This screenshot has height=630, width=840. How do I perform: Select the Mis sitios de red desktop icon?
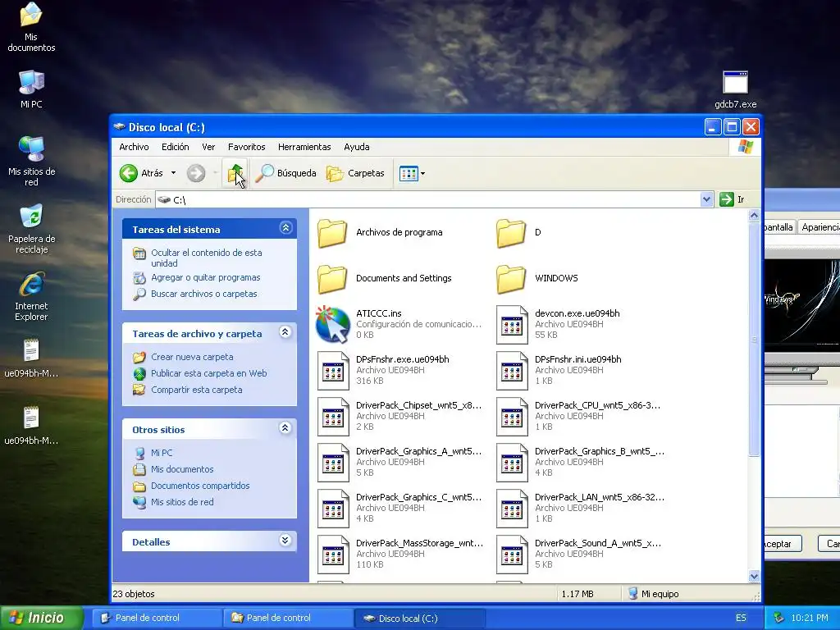click(31, 161)
